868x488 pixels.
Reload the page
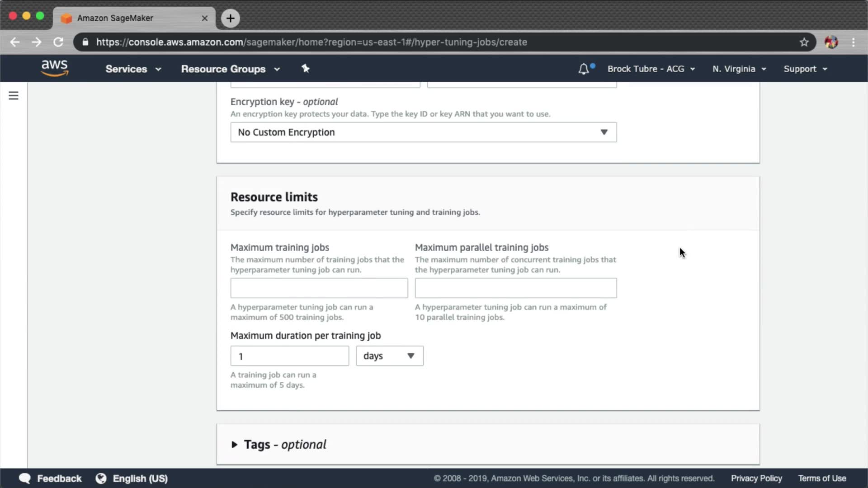tap(58, 42)
